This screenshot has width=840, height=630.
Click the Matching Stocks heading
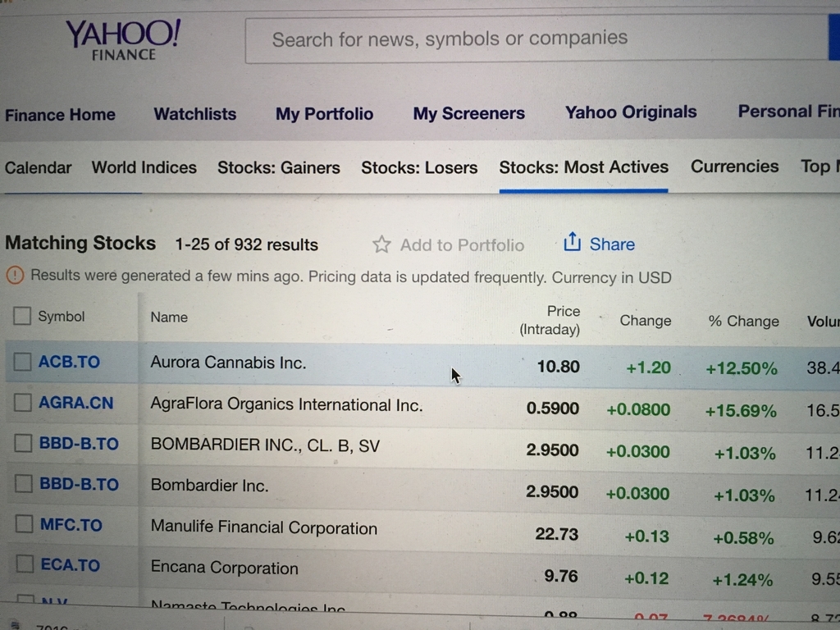tap(80, 243)
